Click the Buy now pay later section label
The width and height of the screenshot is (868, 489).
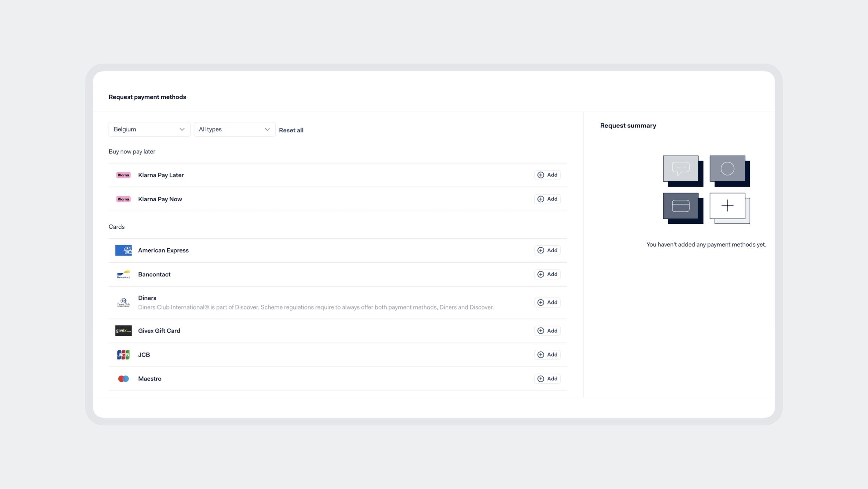click(132, 151)
